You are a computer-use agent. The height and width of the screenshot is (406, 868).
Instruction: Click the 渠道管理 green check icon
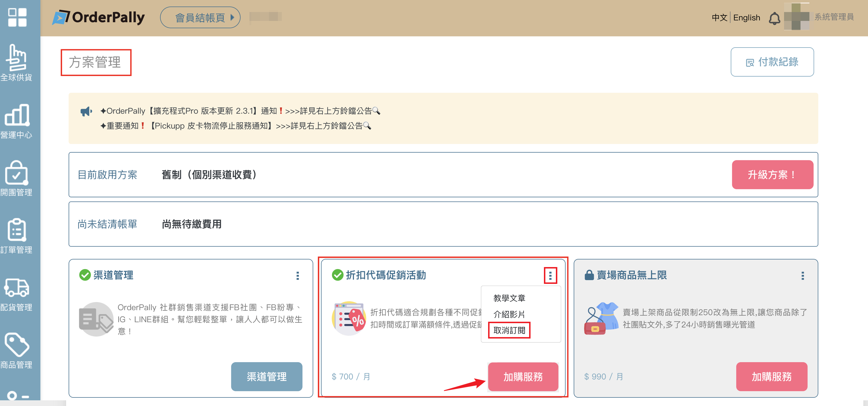pyautogui.click(x=85, y=275)
